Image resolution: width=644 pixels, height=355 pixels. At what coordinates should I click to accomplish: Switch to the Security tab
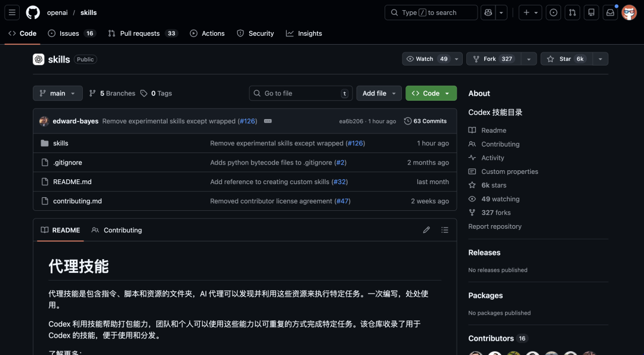tap(255, 33)
